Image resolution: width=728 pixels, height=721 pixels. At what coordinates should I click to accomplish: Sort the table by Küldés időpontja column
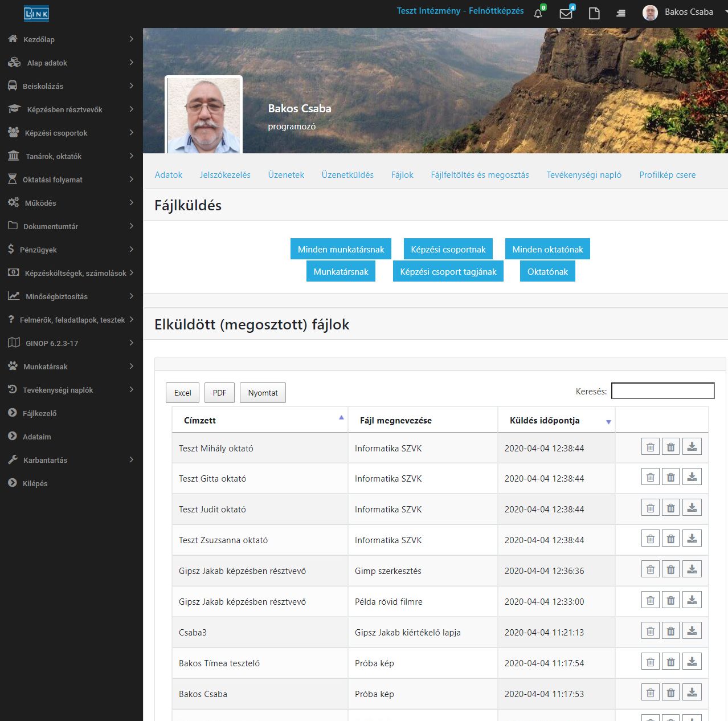click(x=557, y=420)
